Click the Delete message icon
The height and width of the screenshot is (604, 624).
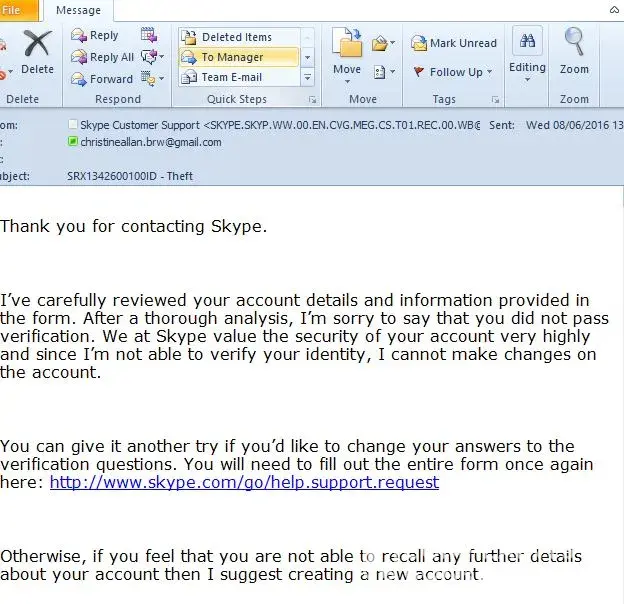click(37, 50)
